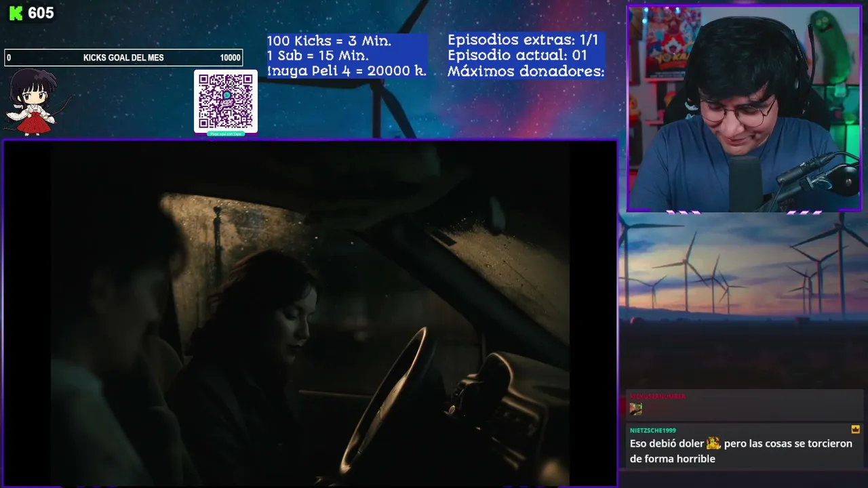Click the 'Inuya Peli 4 = 20000 k.' text
Image resolution: width=868 pixels, height=488 pixels.
pyautogui.click(x=347, y=70)
